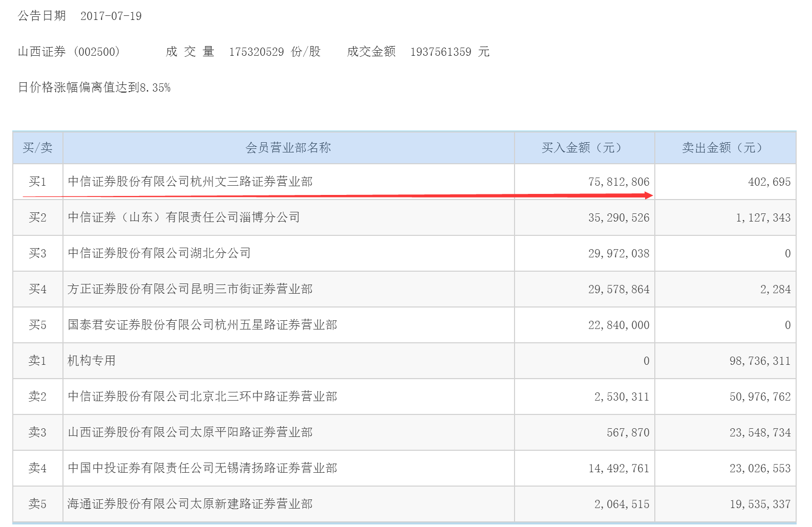The image size is (812, 527).
Task: Select row label 卖3
Action: click(37, 432)
